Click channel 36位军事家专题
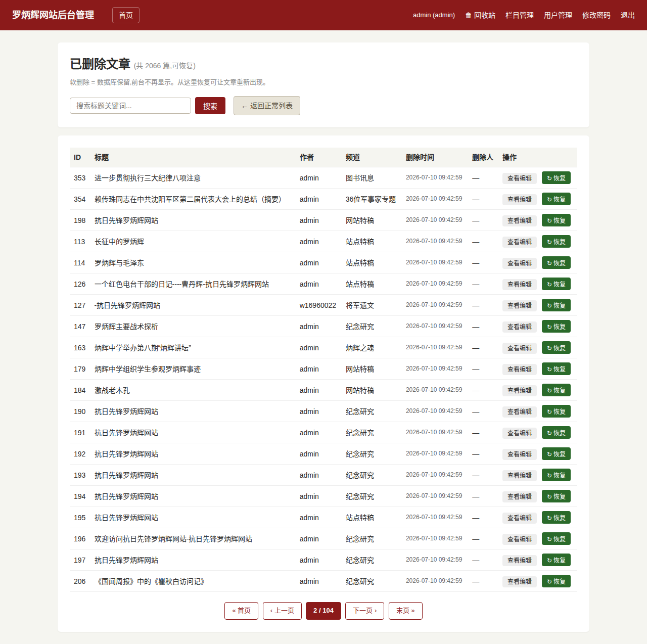The image size is (647, 644). 371,199
